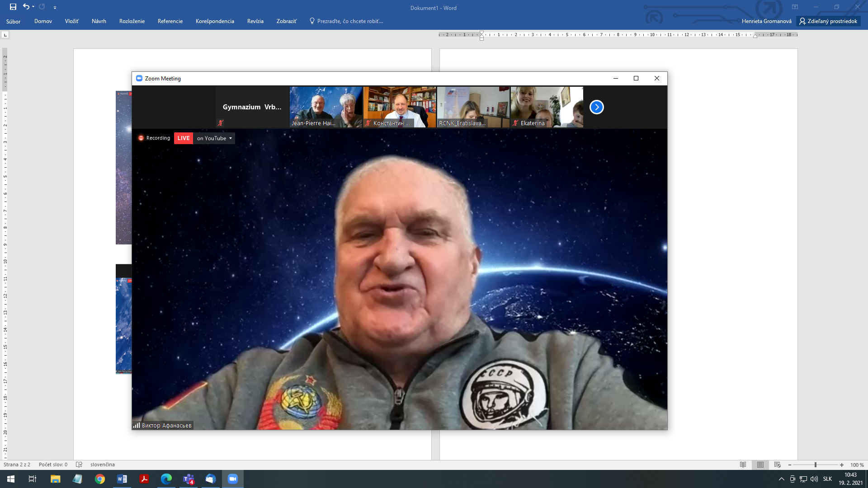Image resolution: width=868 pixels, height=488 pixels.
Task: Open the Windows Start menu
Action: (11, 479)
